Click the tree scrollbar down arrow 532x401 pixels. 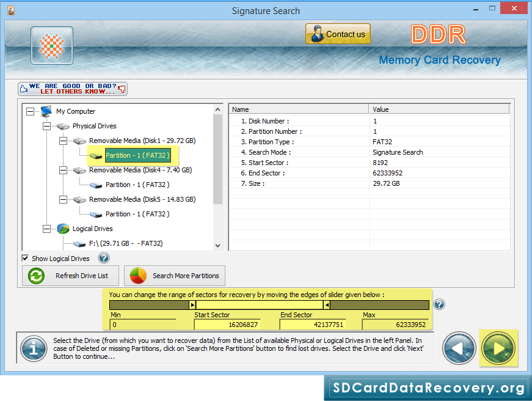(218, 246)
